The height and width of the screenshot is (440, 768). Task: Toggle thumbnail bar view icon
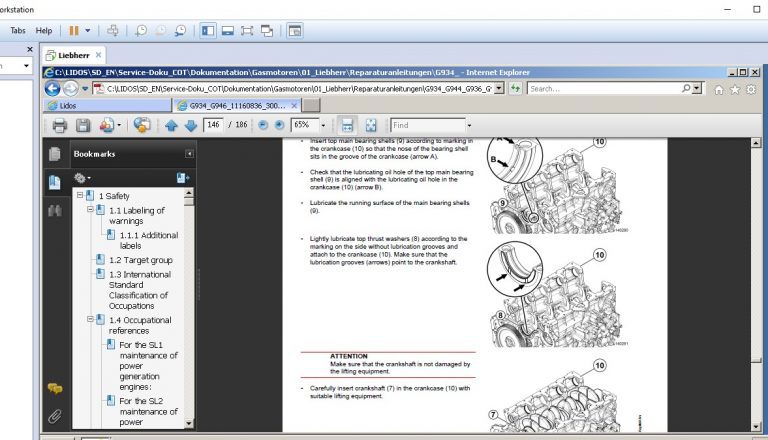(x=228, y=30)
